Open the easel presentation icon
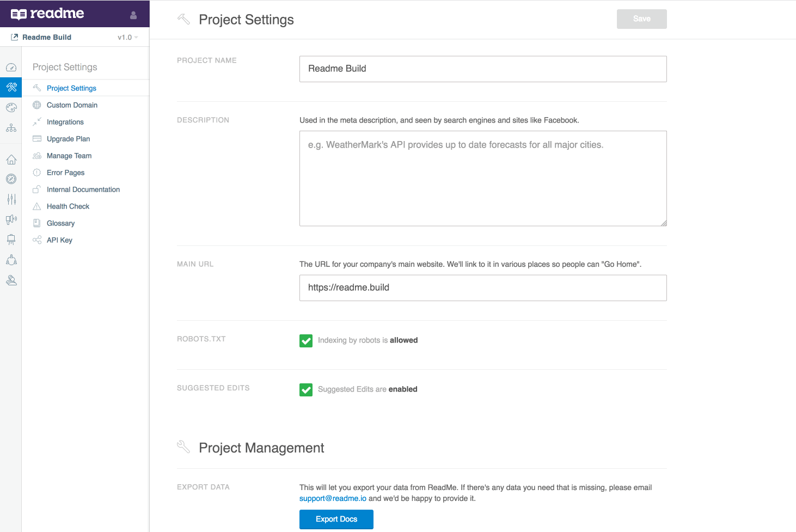The width and height of the screenshot is (796, 532). [11, 240]
